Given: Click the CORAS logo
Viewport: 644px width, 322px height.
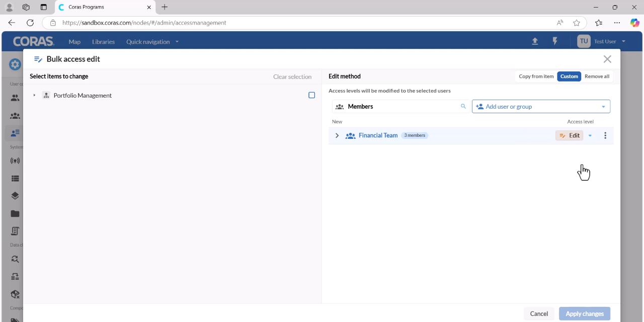Looking at the screenshot, I should pos(33,41).
